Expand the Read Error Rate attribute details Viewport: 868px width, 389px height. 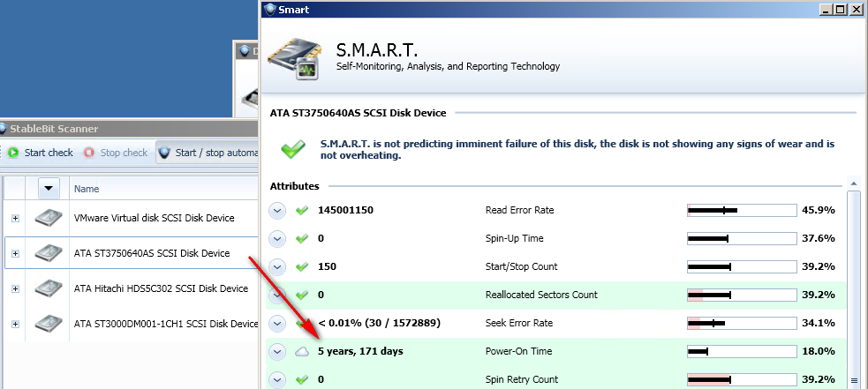tap(277, 210)
